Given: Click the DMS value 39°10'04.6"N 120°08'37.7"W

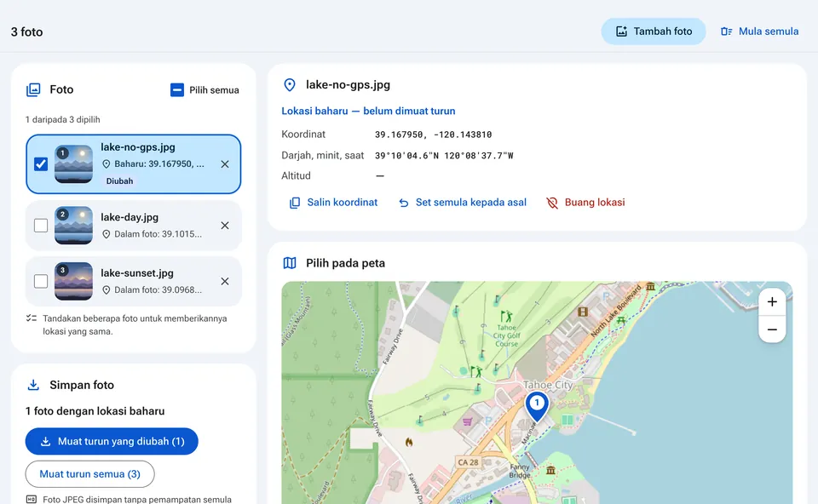Looking at the screenshot, I should (444, 155).
